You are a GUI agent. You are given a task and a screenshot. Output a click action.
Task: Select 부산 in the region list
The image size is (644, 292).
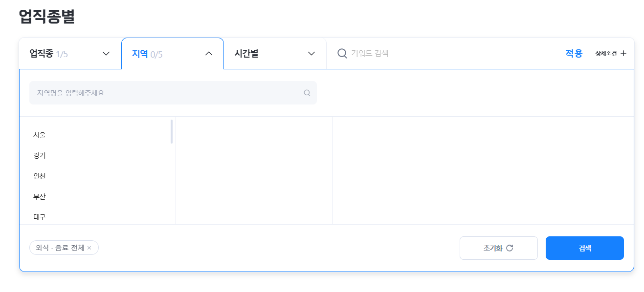[x=40, y=196]
